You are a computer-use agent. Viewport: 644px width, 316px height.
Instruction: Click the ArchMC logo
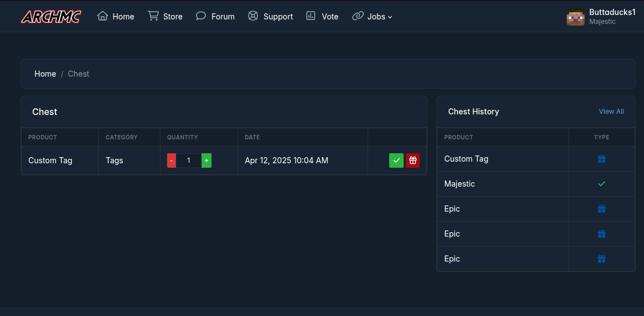tap(51, 17)
